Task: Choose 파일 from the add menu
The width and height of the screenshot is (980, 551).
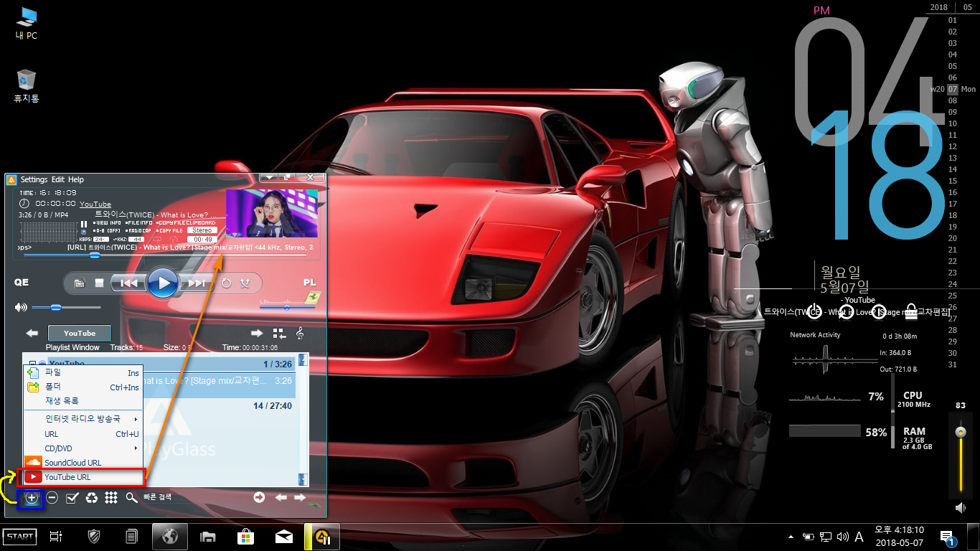Action: [83, 373]
